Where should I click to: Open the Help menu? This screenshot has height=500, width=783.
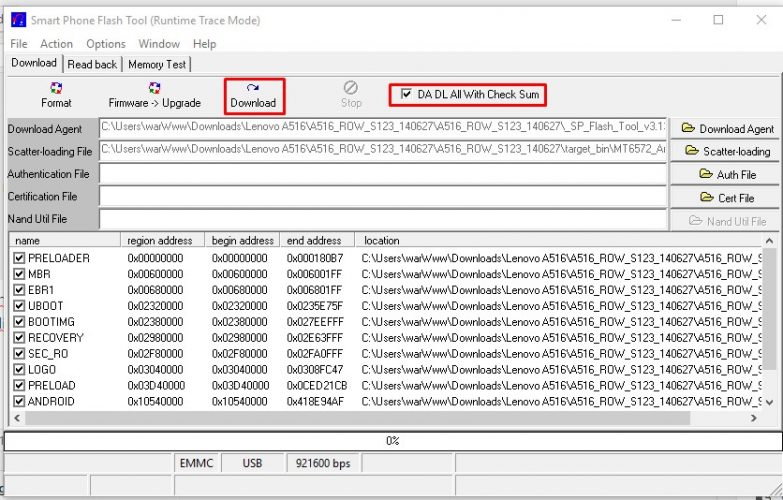point(204,44)
